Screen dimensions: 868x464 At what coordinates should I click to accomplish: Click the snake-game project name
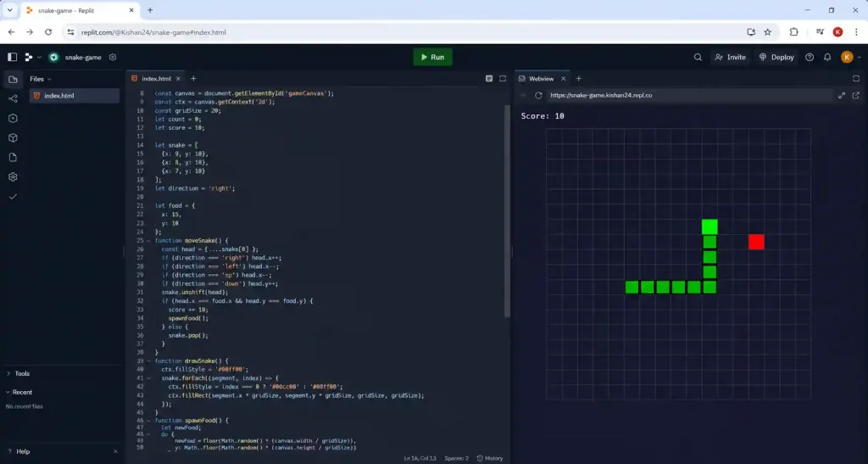(x=83, y=57)
